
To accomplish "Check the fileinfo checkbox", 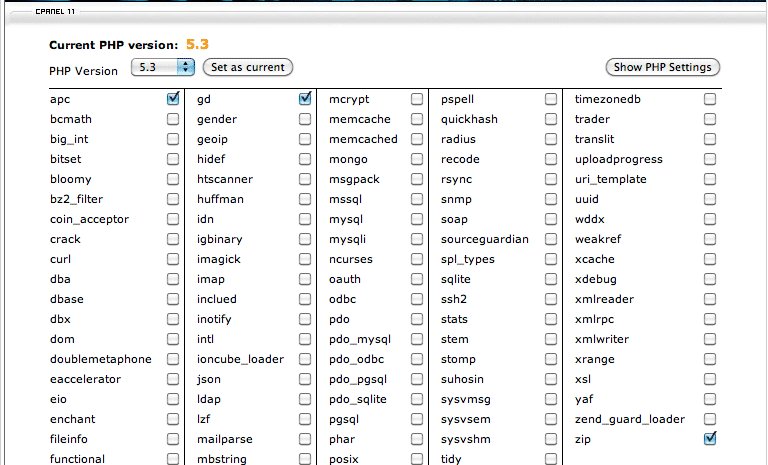I will 173,439.
